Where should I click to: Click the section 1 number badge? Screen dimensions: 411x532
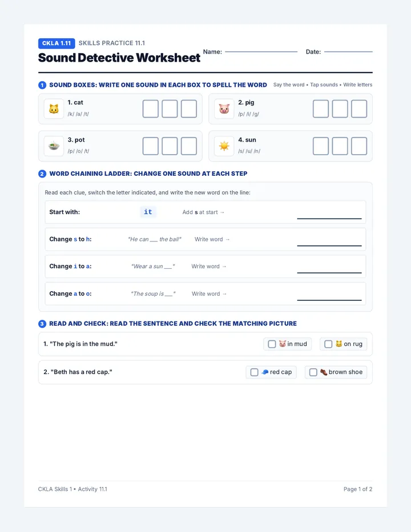coord(42,85)
